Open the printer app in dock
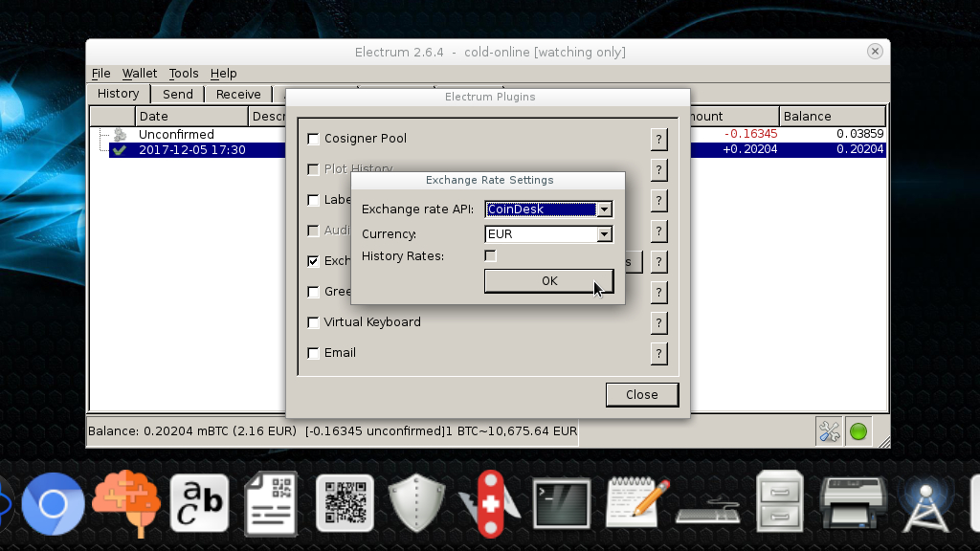 click(x=853, y=503)
